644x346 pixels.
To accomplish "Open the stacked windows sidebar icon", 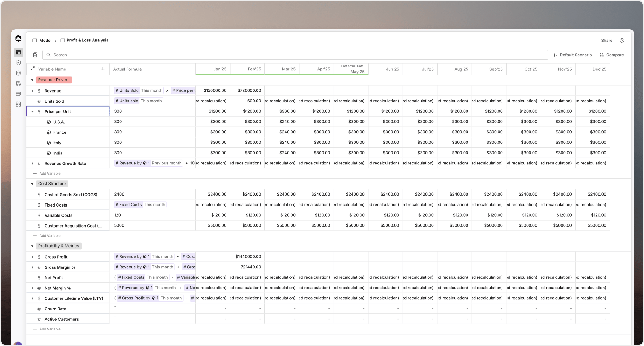I will click(19, 94).
